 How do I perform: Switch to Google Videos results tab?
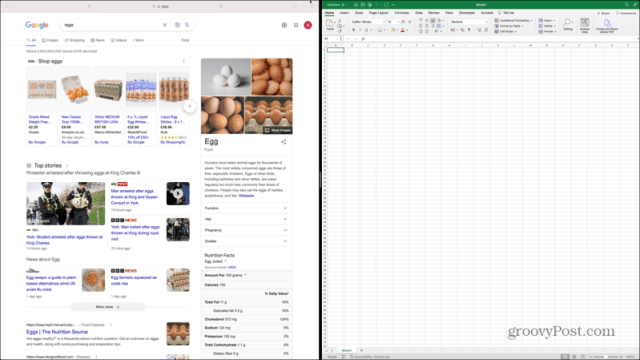pyautogui.click(x=119, y=40)
